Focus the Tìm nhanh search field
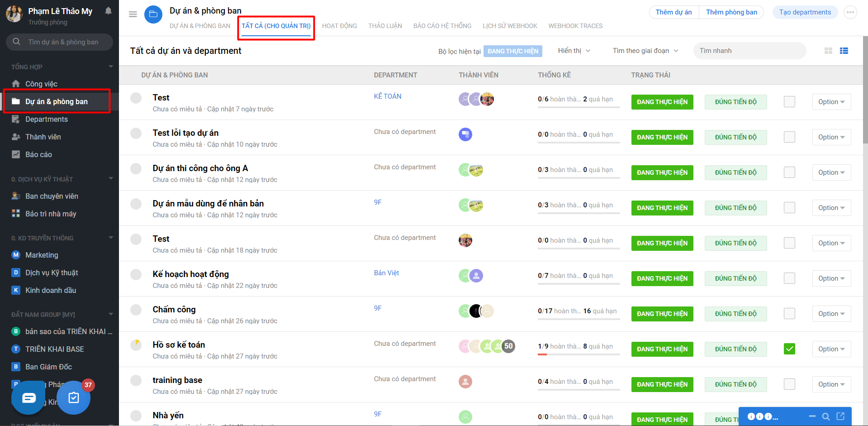This screenshot has height=426, width=868. click(749, 51)
